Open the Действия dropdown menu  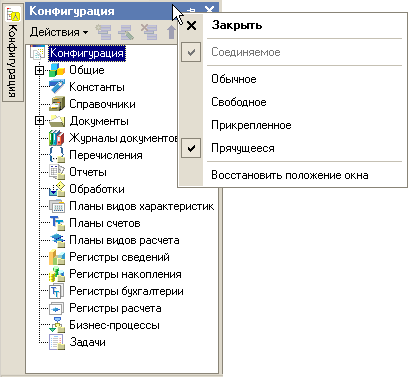coord(59,32)
